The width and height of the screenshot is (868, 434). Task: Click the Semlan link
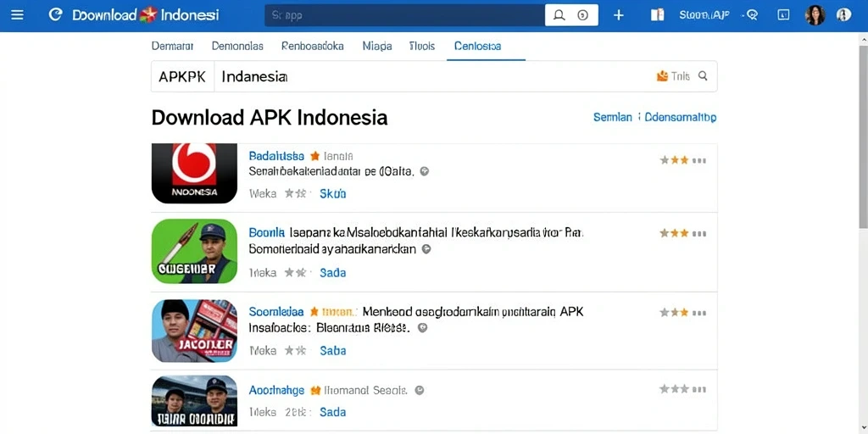tap(613, 117)
